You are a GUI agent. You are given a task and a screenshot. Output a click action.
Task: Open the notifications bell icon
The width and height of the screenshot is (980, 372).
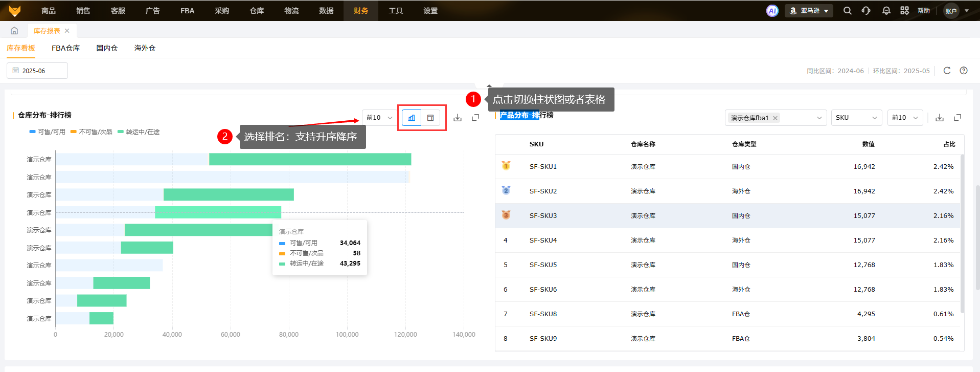tap(886, 11)
